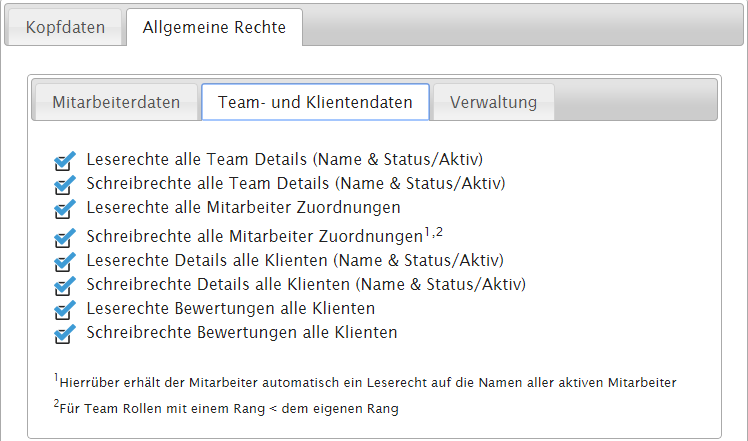
Task: Uncheck the Schreibrechte alle Team Details checkbox
Action: pos(64,185)
